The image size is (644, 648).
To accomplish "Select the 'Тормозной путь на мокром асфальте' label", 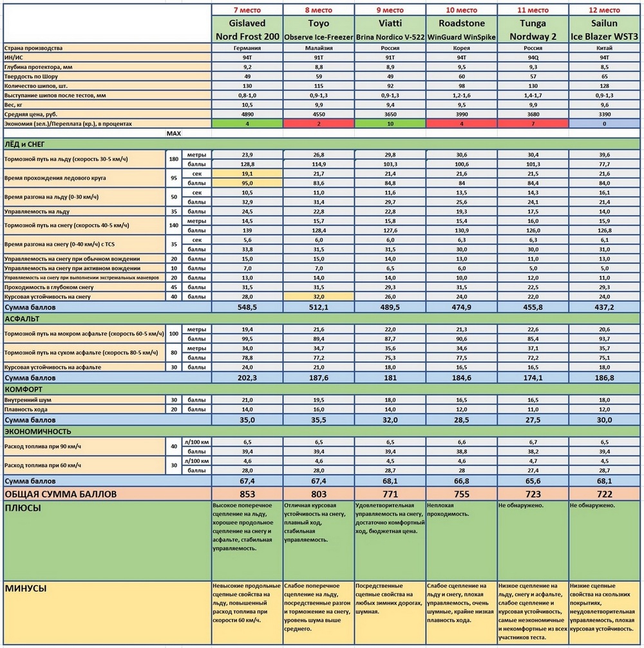I will 84,334.
